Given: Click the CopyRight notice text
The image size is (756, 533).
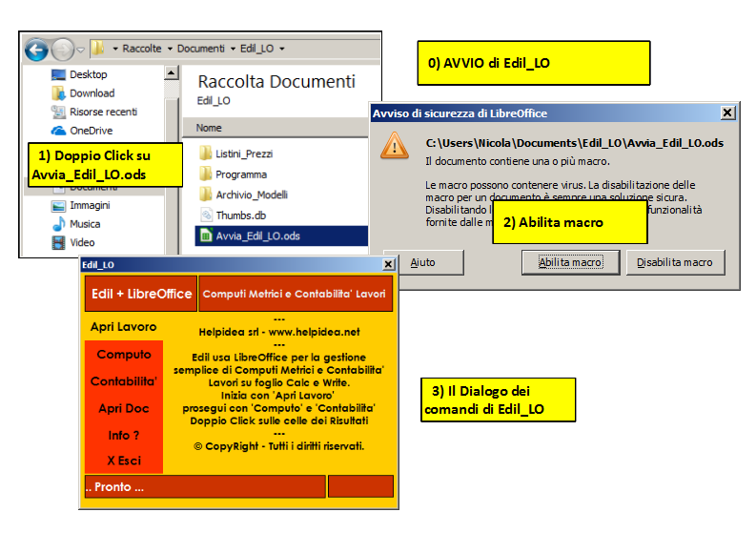Looking at the screenshot, I should coord(278,446).
